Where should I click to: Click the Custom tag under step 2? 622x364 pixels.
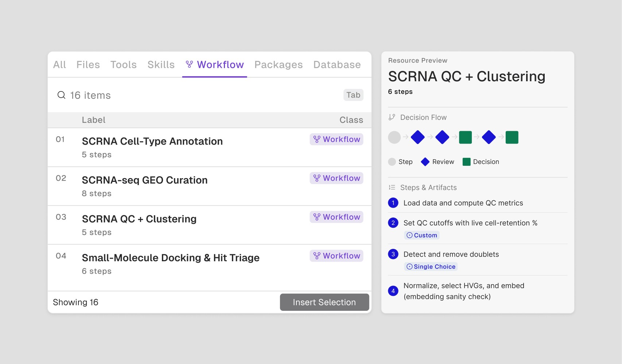[422, 235]
